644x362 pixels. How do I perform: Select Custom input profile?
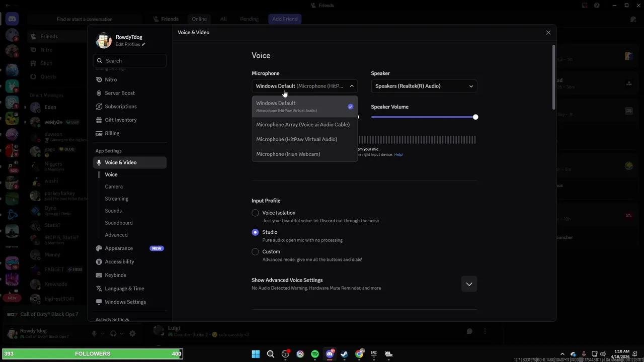(255, 252)
